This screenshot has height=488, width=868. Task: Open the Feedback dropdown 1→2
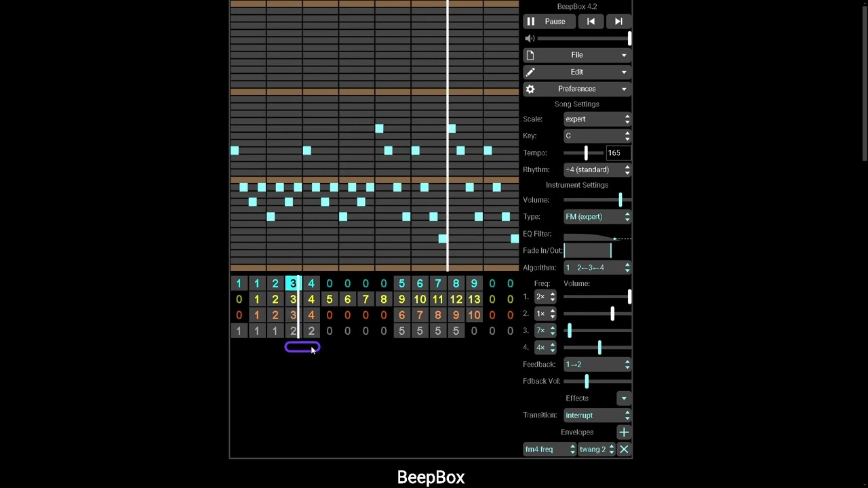[x=597, y=365]
